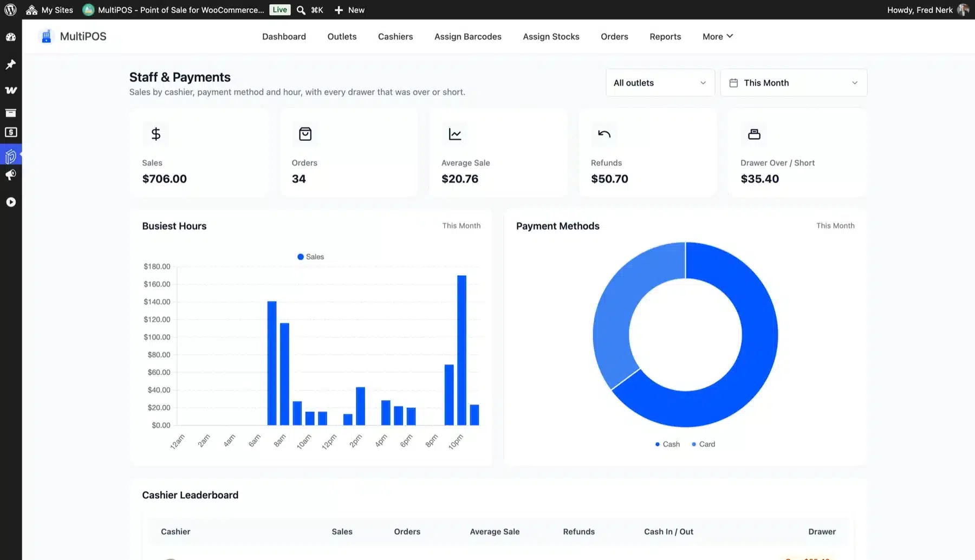
Task: Toggle the Cash legend in Payment Methods chart
Action: click(667, 444)
